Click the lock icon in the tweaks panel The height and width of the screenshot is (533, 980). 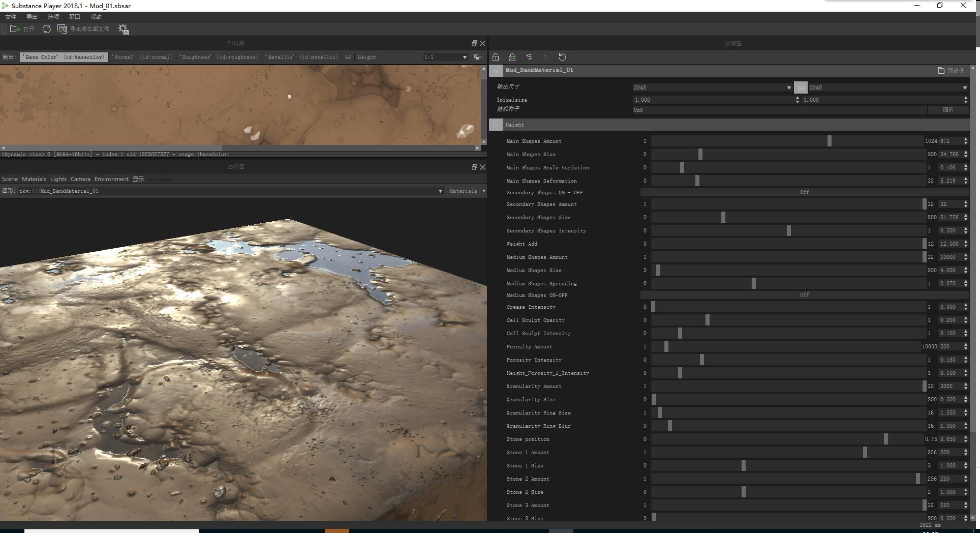pos(496,57)
